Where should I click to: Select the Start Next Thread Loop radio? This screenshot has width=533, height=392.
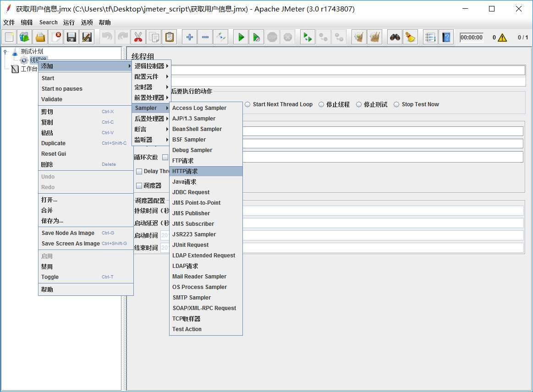(x=247, y=104)
